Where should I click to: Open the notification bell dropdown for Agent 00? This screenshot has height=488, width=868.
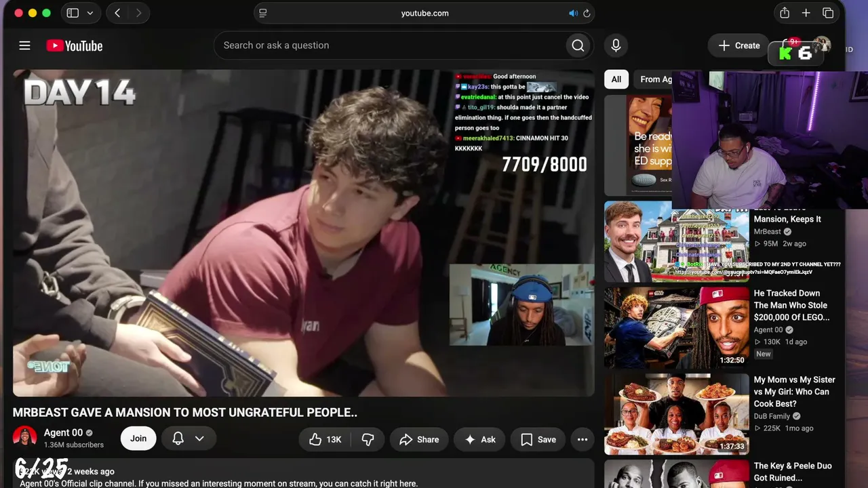(x=189, y=439)
